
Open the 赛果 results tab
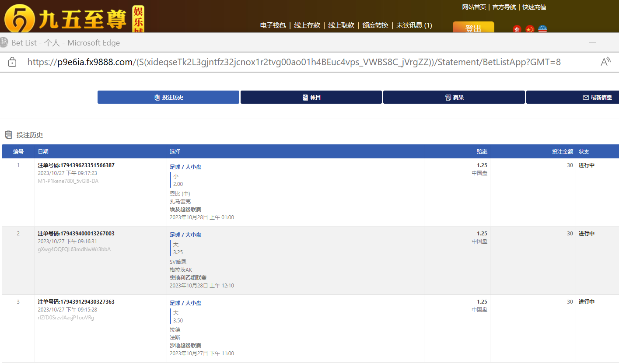(x=454, y=97)
